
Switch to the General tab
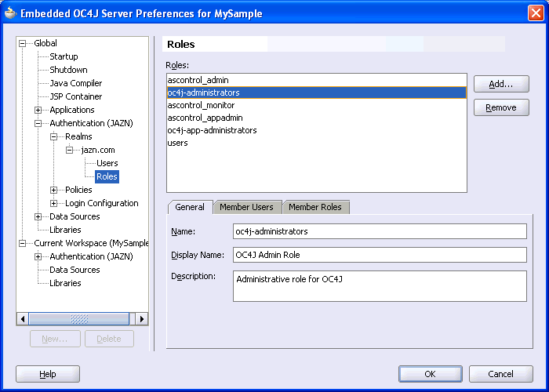[x=190, y=207]
